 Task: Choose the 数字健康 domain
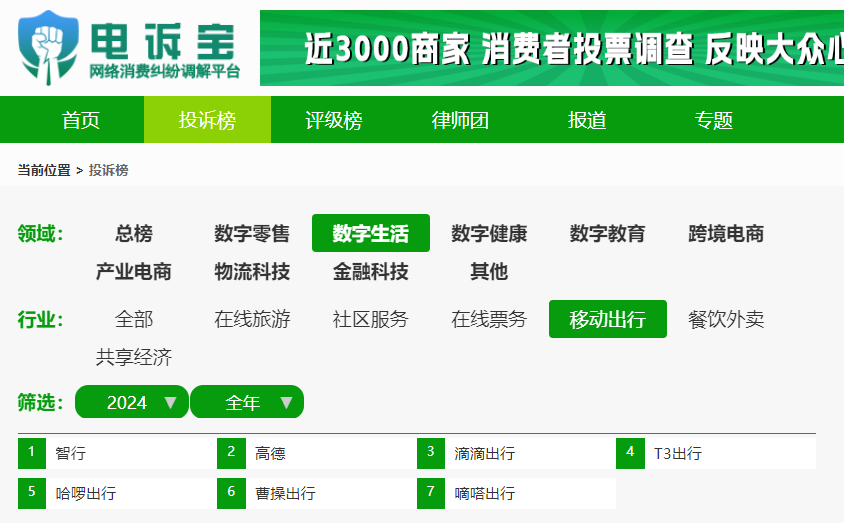(489, 234)
